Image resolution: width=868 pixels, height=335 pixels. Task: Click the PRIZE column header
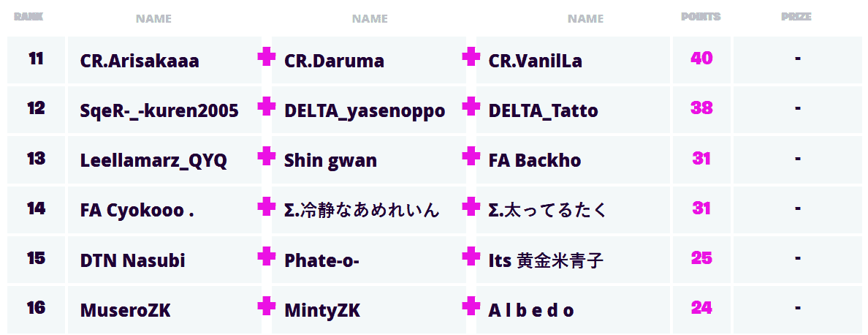[x=796, y=17]
